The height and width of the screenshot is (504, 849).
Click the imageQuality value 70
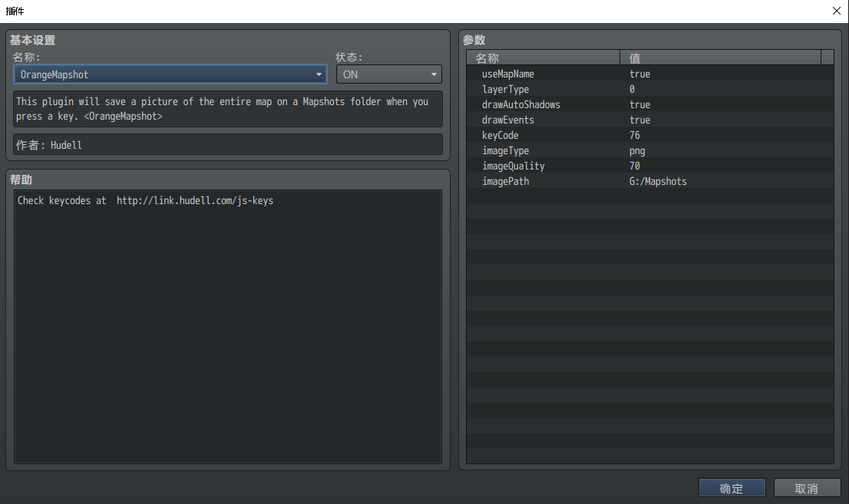tap(635, 166)
